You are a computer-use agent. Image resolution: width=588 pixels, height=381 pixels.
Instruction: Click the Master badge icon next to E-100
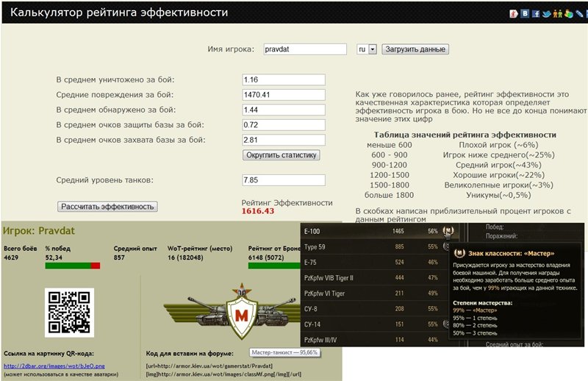tap(448, 231)
